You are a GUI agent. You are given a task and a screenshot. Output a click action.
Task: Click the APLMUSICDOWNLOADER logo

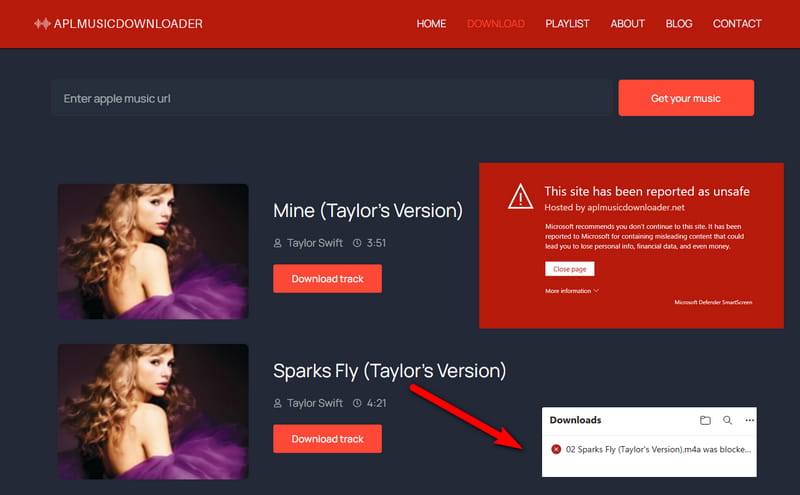tap(118, 23)
